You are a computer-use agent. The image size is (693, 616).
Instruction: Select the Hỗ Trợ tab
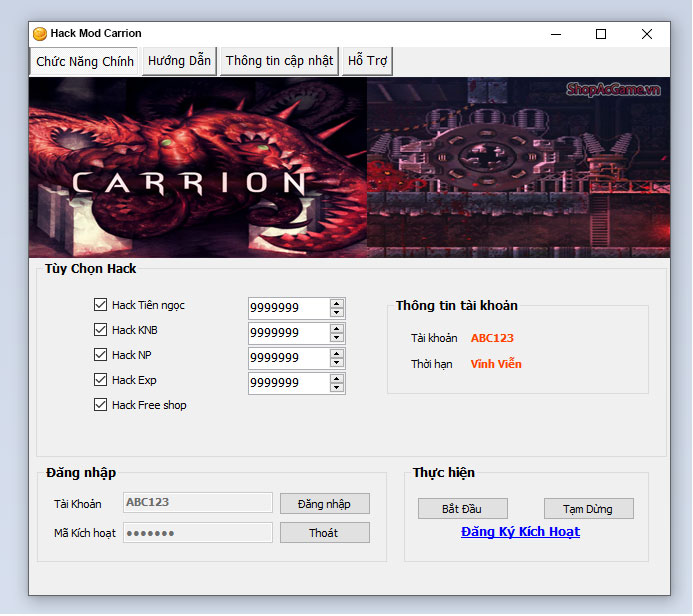(367, 61)
